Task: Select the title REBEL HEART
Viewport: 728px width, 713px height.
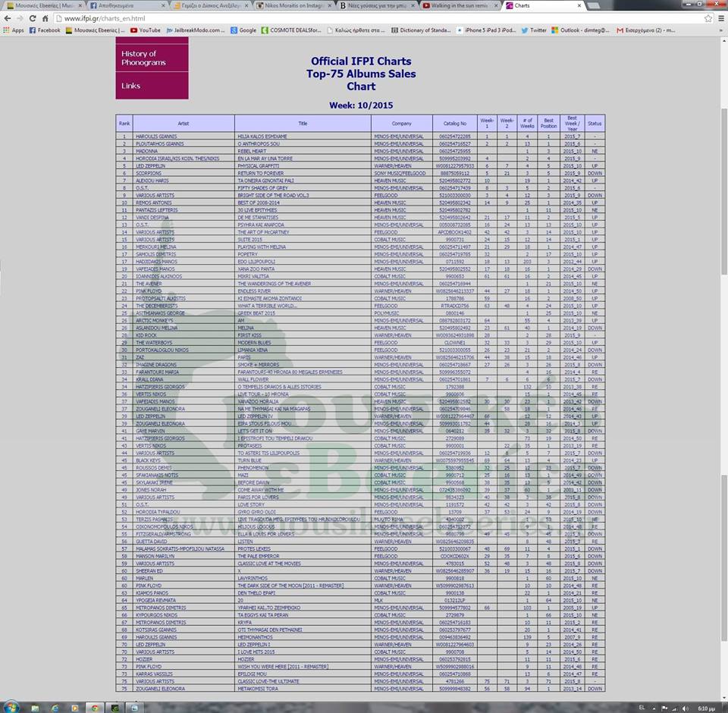Action: pyautogui.click(x=252, y=152)
